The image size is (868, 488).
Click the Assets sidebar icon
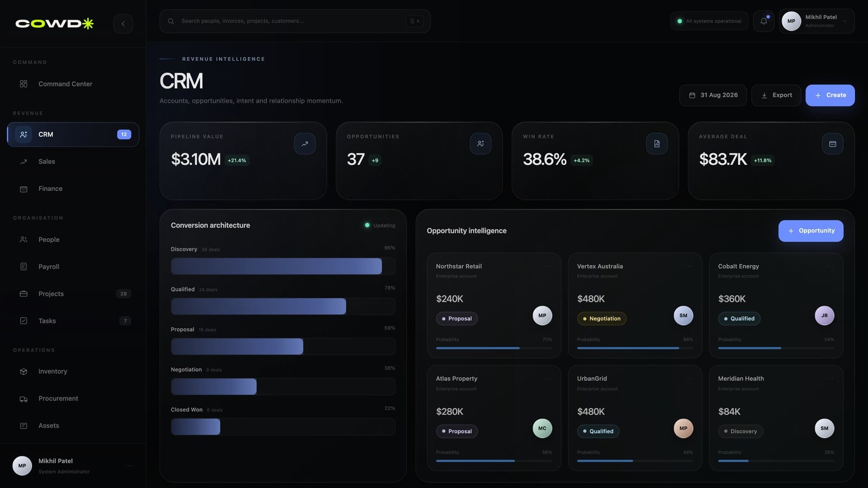(23, 426)
